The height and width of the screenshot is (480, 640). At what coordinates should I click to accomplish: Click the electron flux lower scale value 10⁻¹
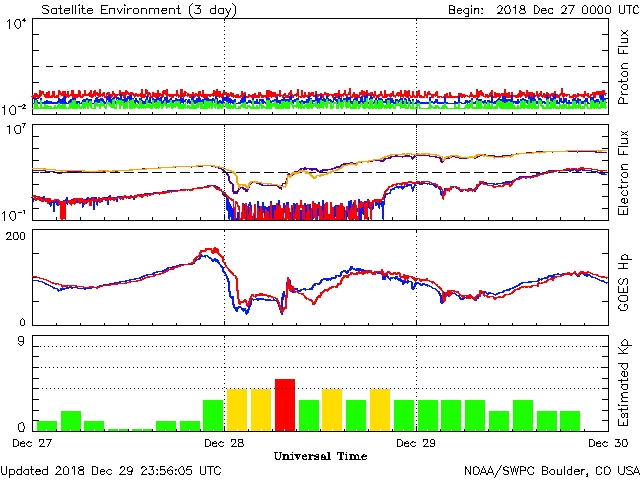pos(14,215)
